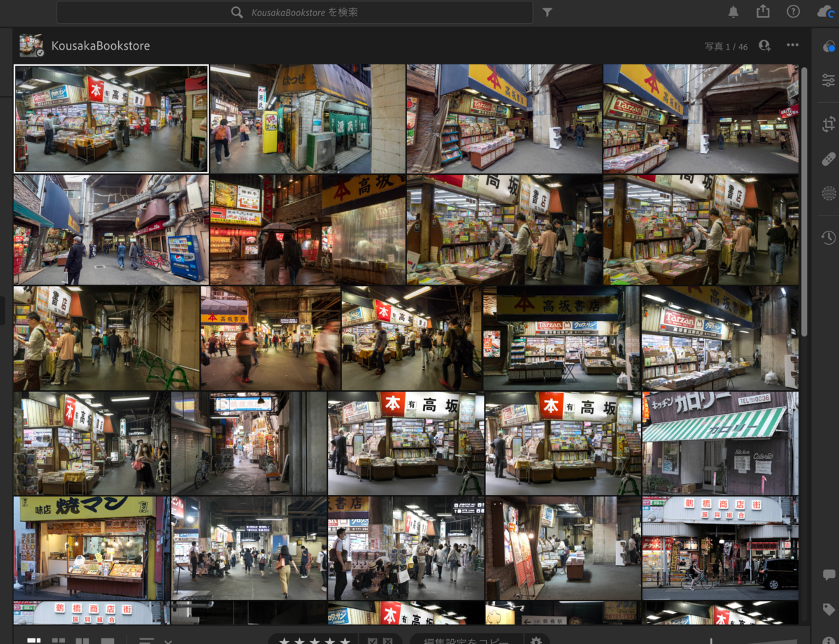Select the motion-blurred pedestrians photo
This screenshot has height=644, width=839.
click(271, 338)
